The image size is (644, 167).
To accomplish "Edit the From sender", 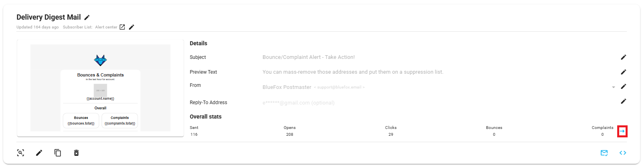I will (623, 87).
